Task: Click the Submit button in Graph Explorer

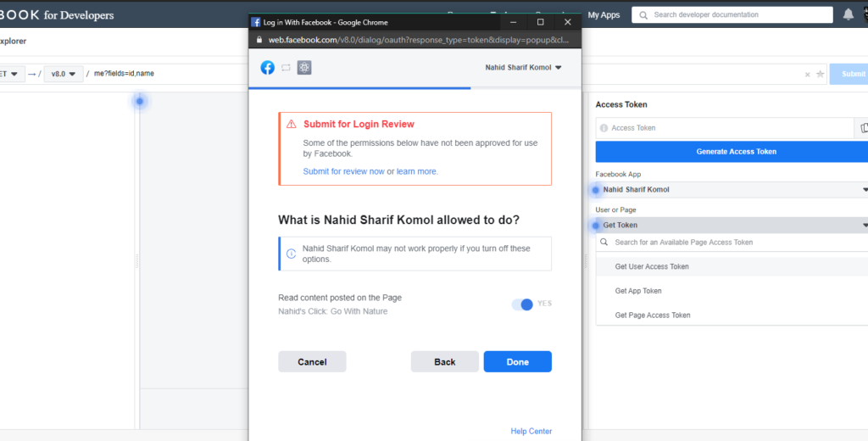Action: (x=849, y=74)
